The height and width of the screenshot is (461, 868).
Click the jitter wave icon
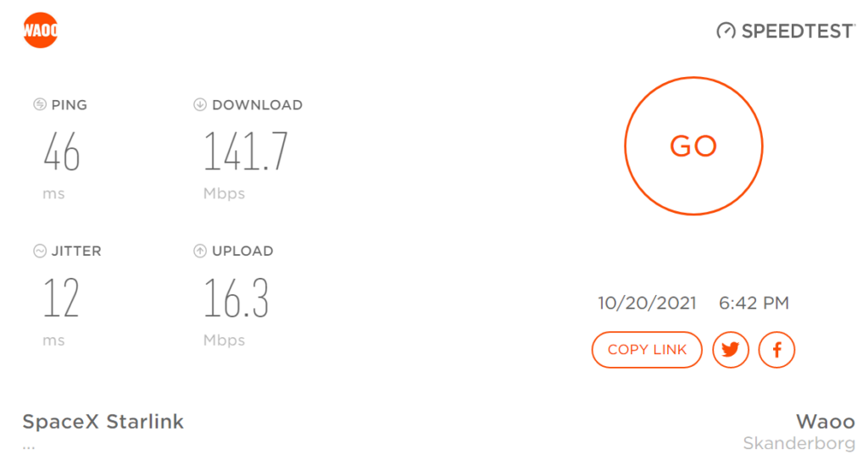point(39,251)
